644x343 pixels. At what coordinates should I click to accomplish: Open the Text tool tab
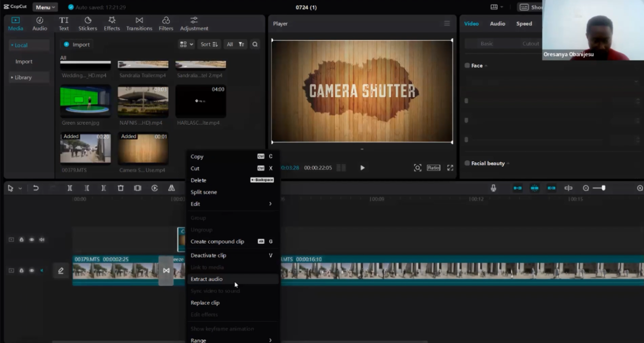tap(64, 23)
